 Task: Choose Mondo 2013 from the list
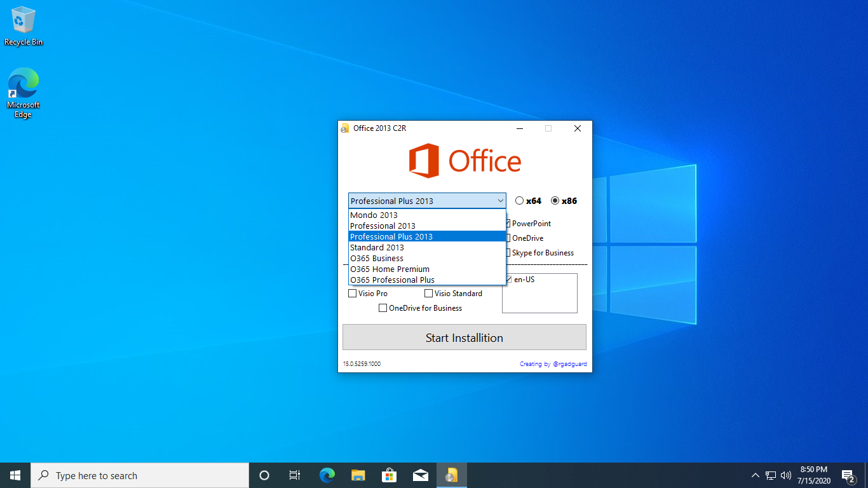(x=374, y=215)
